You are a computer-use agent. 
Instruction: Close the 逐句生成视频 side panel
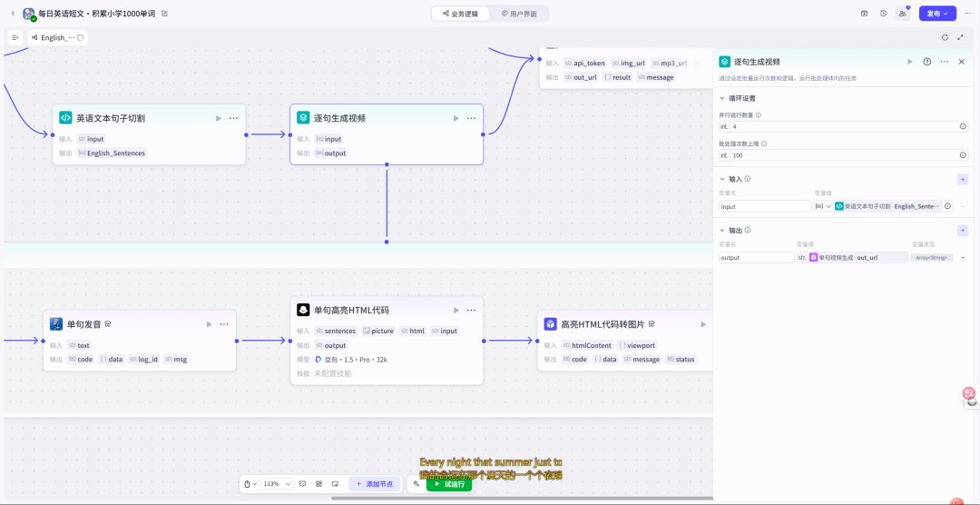(961, 62)
